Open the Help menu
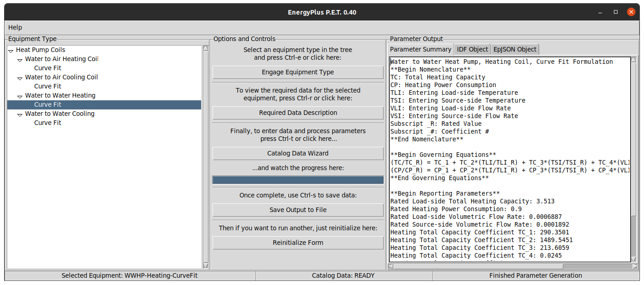This screenshot has width=644, height=285. click(x=15, y=27)
